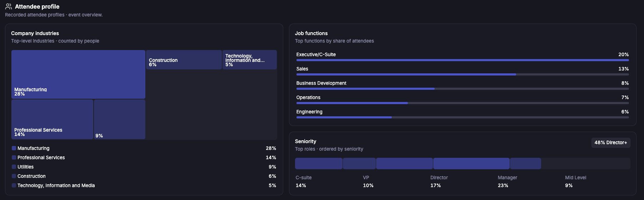Click the Manager seniority label
This screenshot has width=644, height=200.
[508, 177]
